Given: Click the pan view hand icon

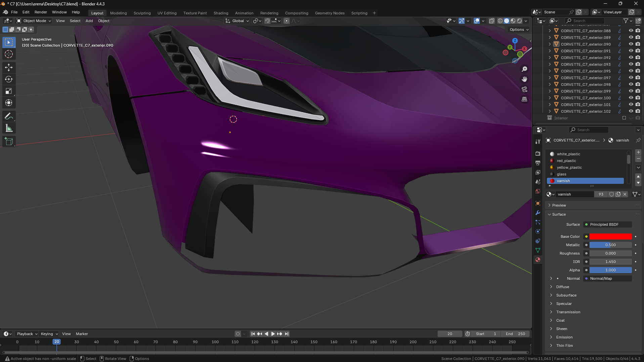Looking at the screenshot, I should click(524, 79).
